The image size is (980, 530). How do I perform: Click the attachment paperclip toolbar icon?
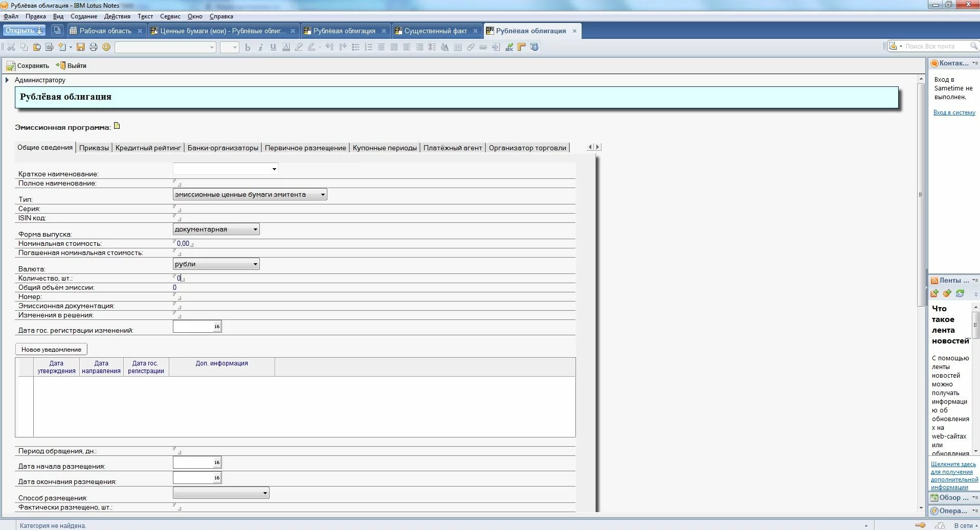tap(471, 47)
